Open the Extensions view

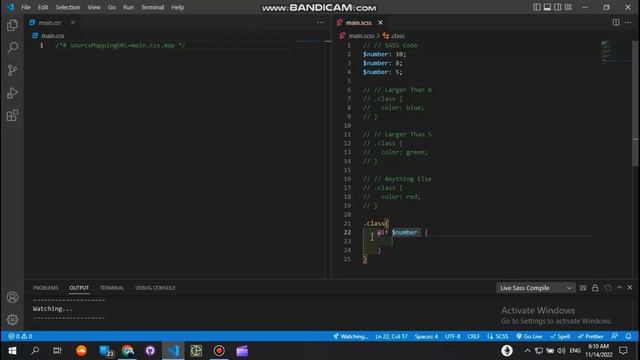(x=12, y=115)
